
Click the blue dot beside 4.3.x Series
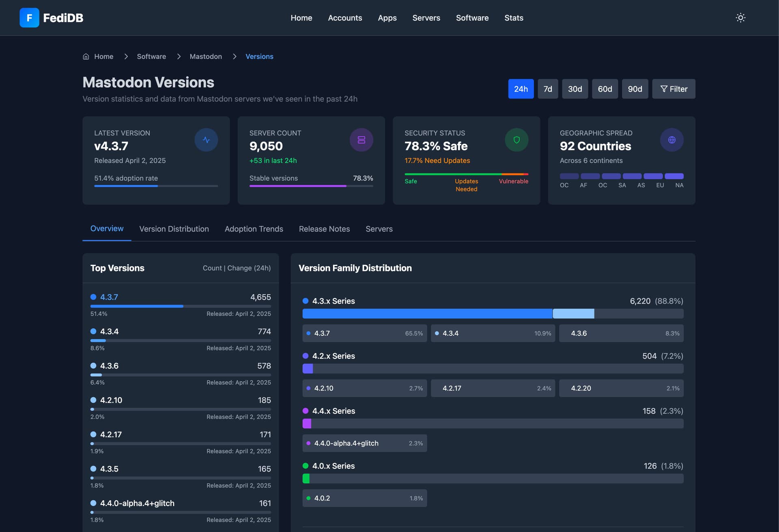coord(306,301)
